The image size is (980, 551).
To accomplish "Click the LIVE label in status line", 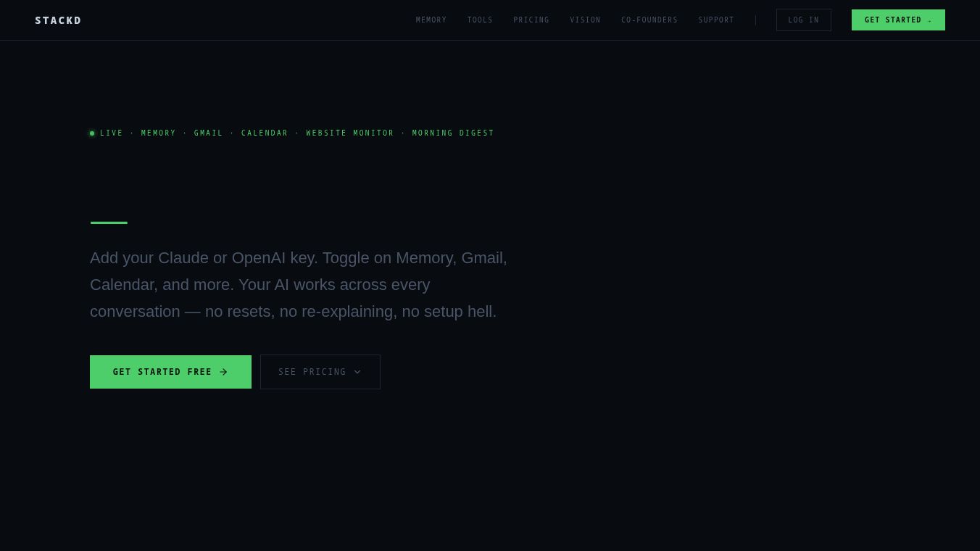I will [x=112, y=133].
